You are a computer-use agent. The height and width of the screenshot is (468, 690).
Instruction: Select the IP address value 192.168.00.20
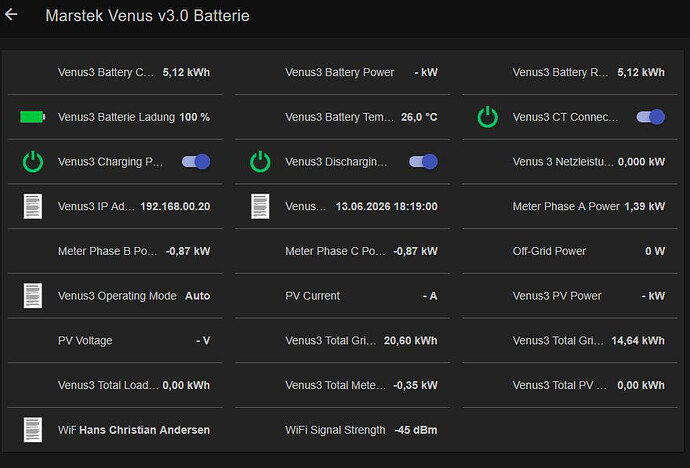tap(175, 206)
